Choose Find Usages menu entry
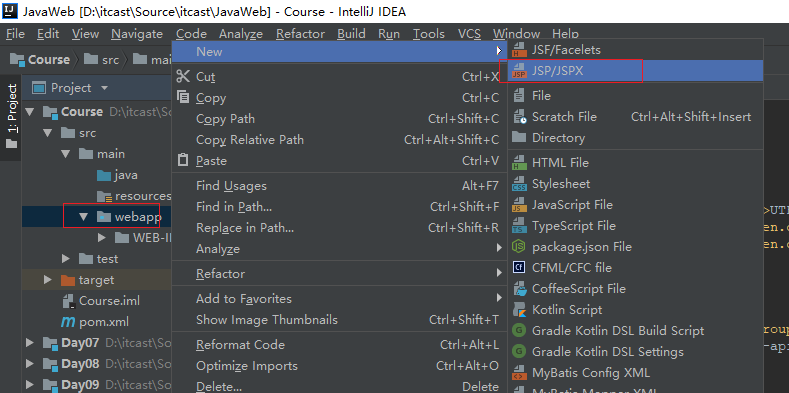This screenshot has height=393, width=789. tap(340, 186)
